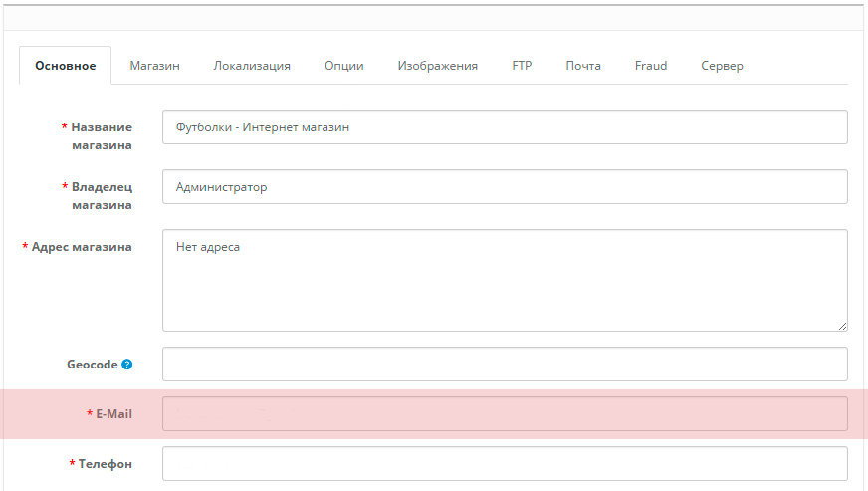868x491 pixels.
Task: Click inside the Адрес магазина text area
Action: click(505, 280)
